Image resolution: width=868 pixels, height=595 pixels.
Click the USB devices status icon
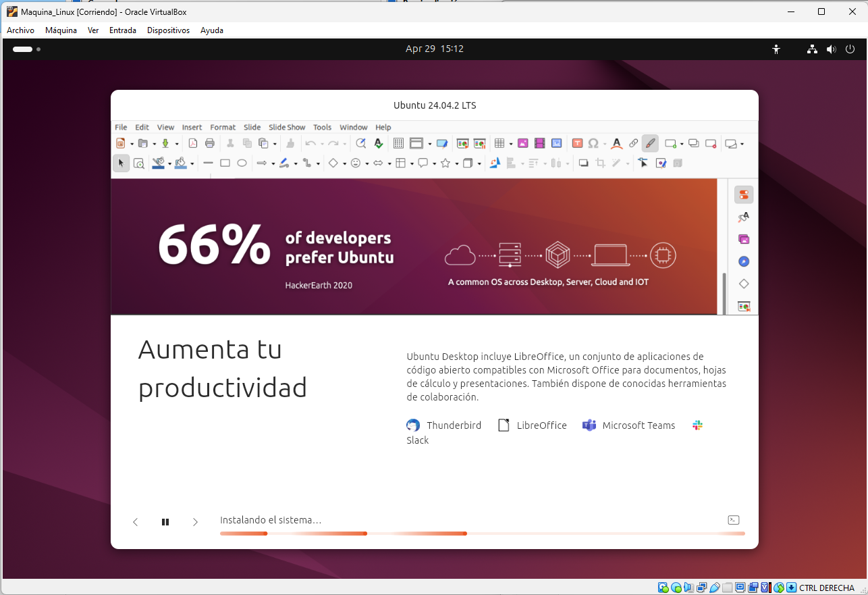point(714,588)
